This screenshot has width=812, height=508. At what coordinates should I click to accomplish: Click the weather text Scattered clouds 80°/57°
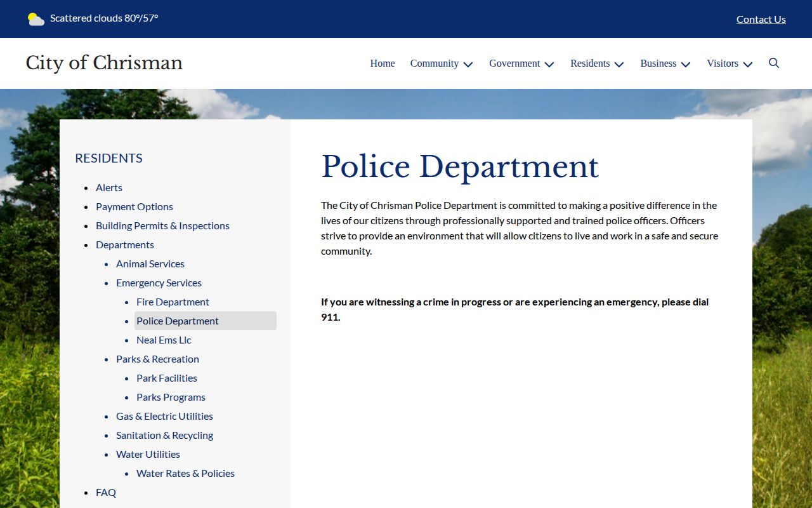click(104, 18)
